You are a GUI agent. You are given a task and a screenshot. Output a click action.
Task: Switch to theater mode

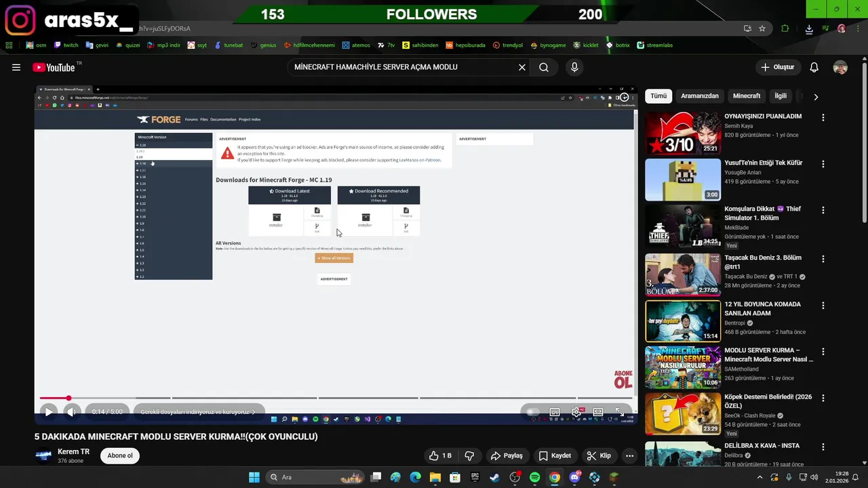[597, 411]
